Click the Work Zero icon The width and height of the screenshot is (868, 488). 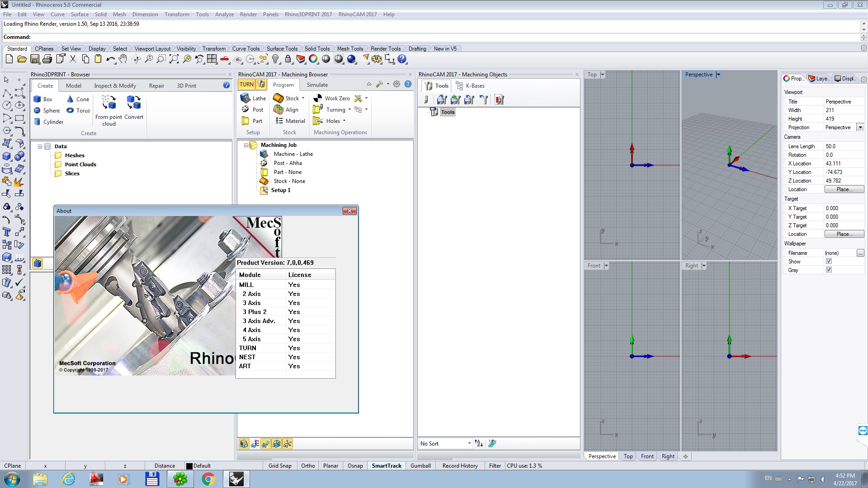(x=331, y=98)
